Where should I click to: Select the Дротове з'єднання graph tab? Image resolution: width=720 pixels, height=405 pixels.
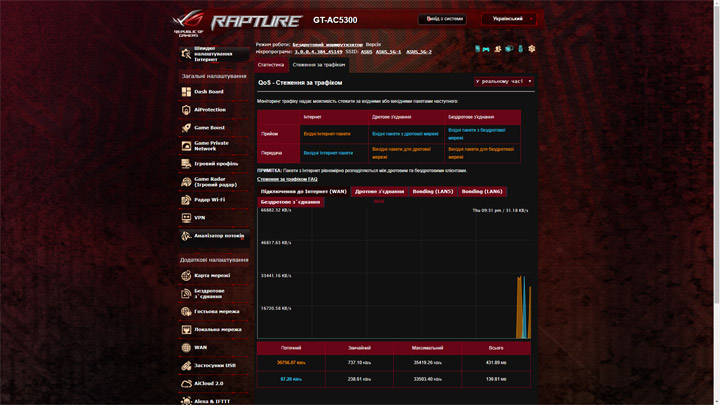379,191
